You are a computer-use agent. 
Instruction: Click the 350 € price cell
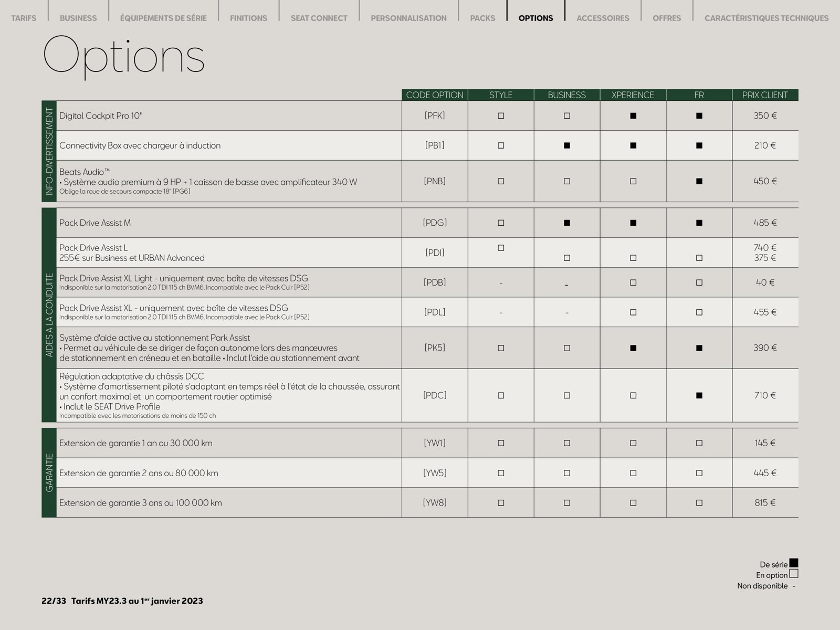pos(765,115)
